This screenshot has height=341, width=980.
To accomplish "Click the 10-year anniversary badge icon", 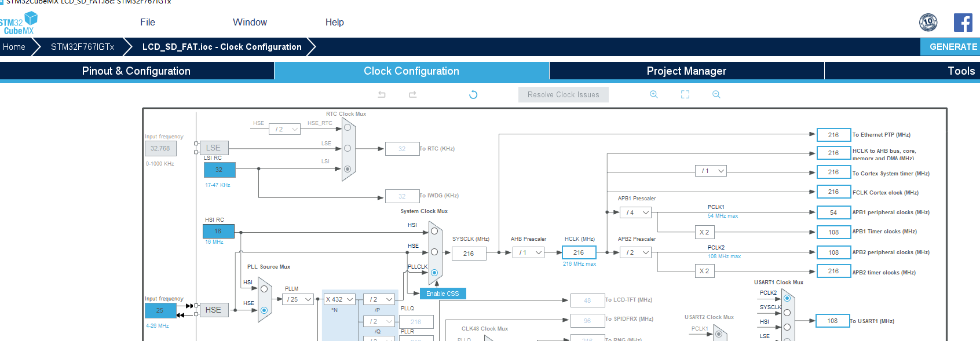I will (928, 23).
